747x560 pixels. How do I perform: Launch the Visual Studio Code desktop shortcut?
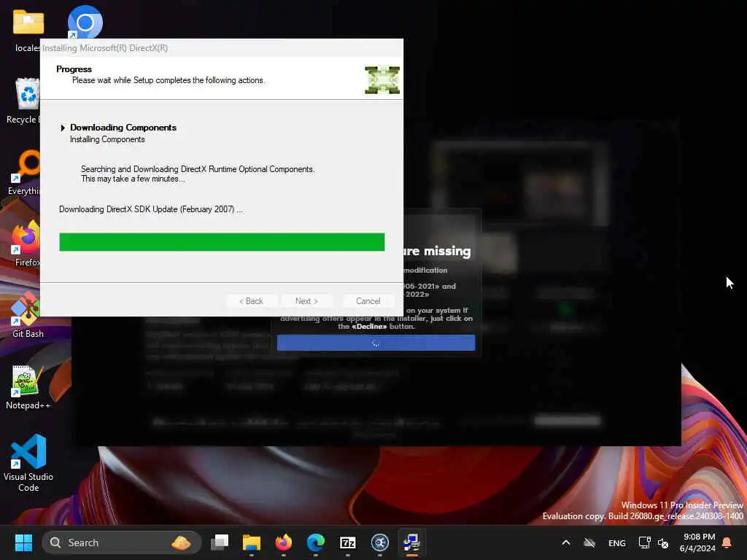28,463
